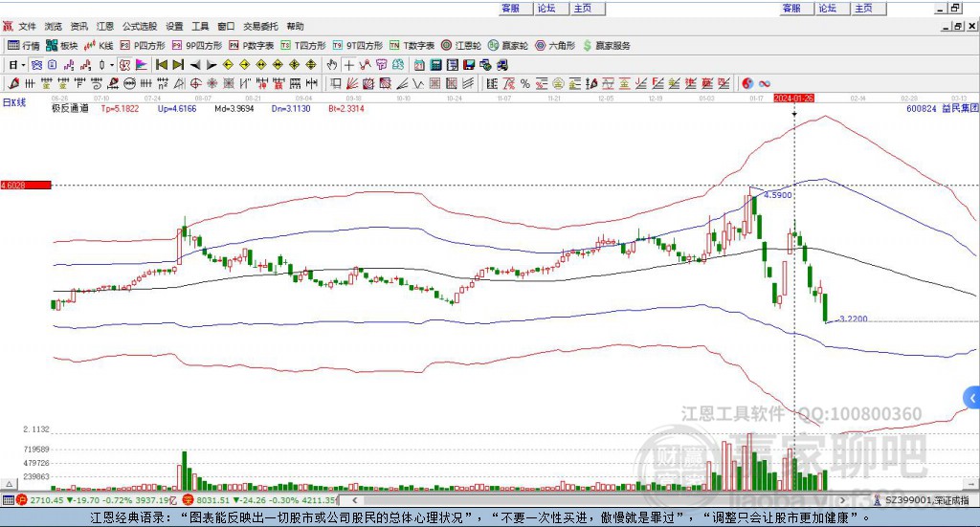Click the bottom scrollbar left arrow
Image resolution: width=980 pixels, height=527 pixels.
[354, 500]
